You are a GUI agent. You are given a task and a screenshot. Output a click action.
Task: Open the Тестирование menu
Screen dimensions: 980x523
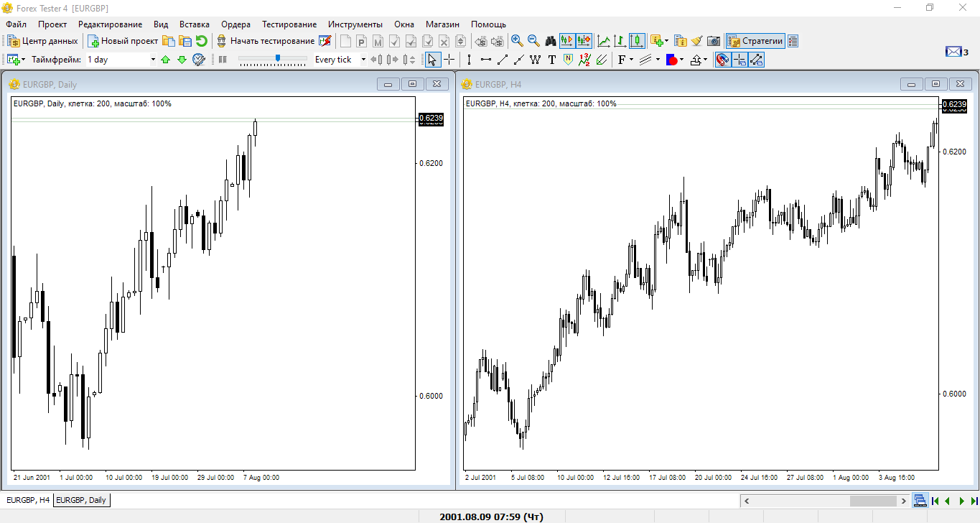click(x=289, y=24)
